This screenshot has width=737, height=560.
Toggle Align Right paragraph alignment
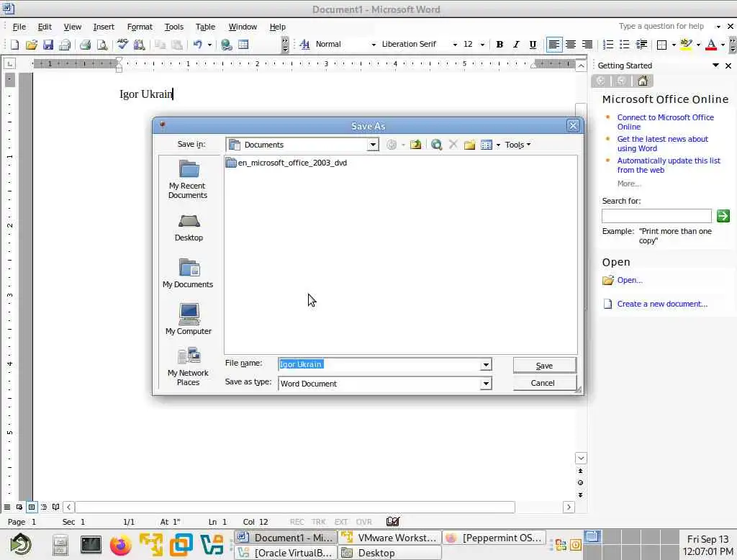coord(587,44)
